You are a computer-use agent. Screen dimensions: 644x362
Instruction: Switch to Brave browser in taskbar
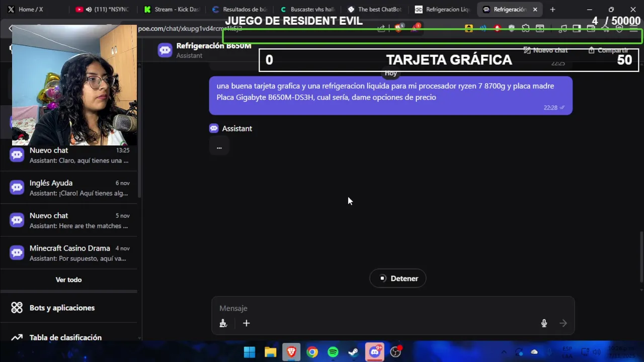tap(291, 352)
